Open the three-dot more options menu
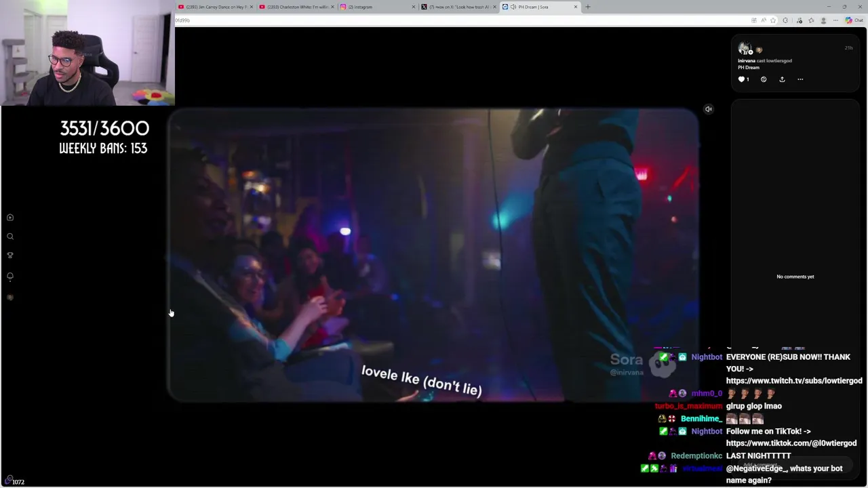The height and width of the screenshot is (488, 868). pos(800,79)
